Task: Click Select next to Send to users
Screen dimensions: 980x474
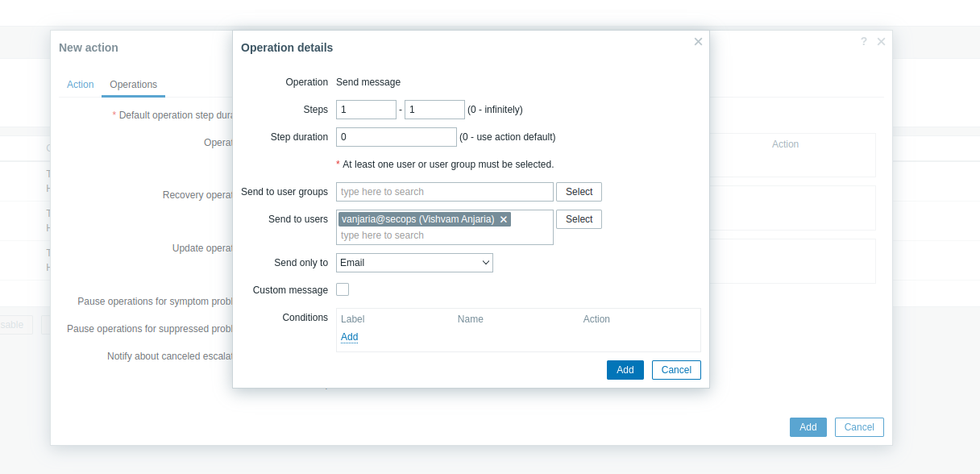Action: pyautogui.click(x=579, y=219)
